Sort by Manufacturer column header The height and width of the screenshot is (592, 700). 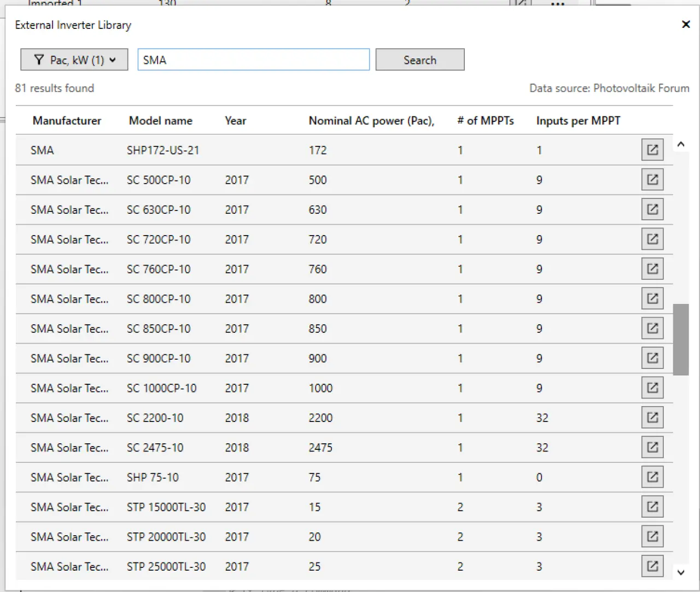pos(67,121)
